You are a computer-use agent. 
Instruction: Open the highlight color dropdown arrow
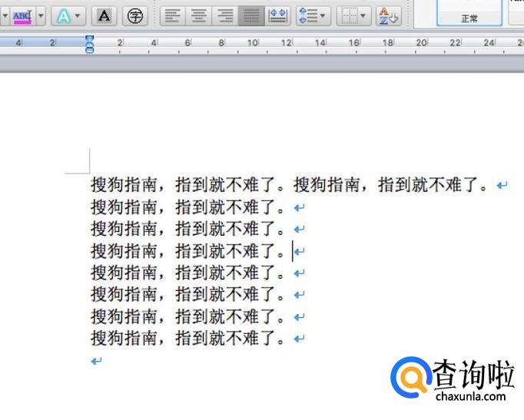point(41,15)
